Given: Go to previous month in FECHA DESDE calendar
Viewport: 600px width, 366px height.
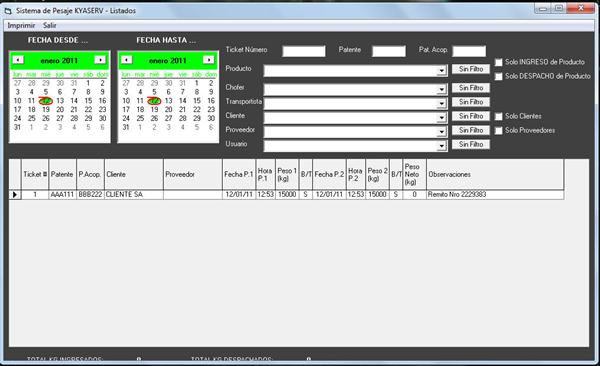Looking at the screenshot, I should 18,60.
